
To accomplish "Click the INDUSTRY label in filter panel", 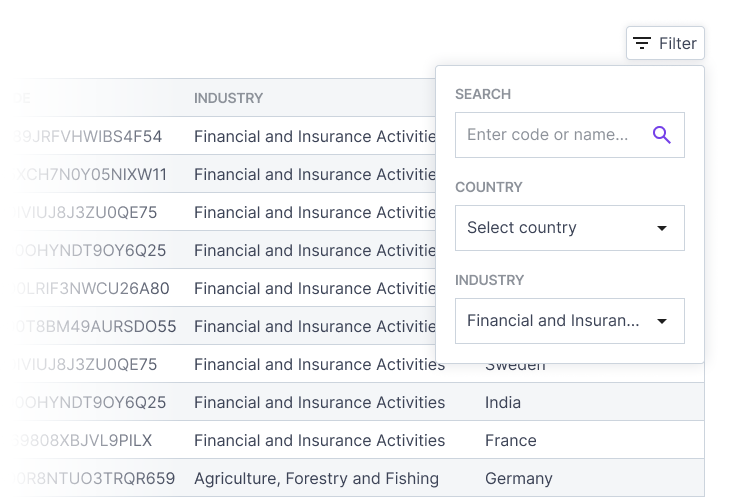I will point(490,280).
